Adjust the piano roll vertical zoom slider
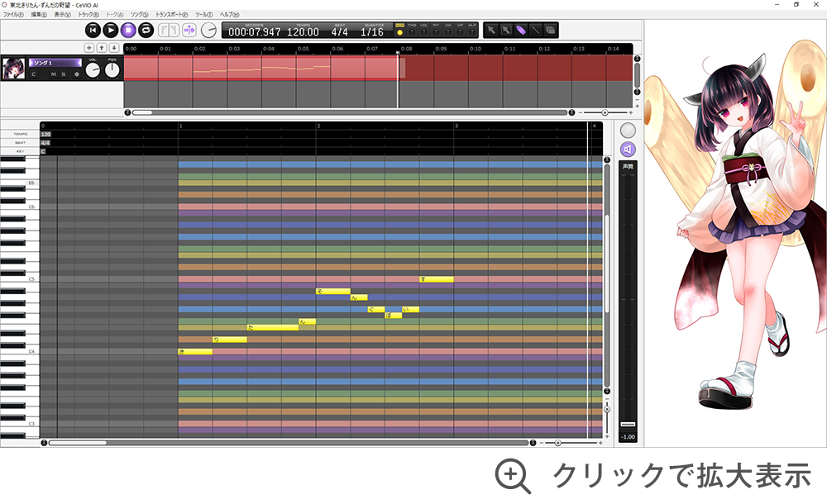This screenshot has width=827, height=504. pyautogui.click(x=607, y=410)
